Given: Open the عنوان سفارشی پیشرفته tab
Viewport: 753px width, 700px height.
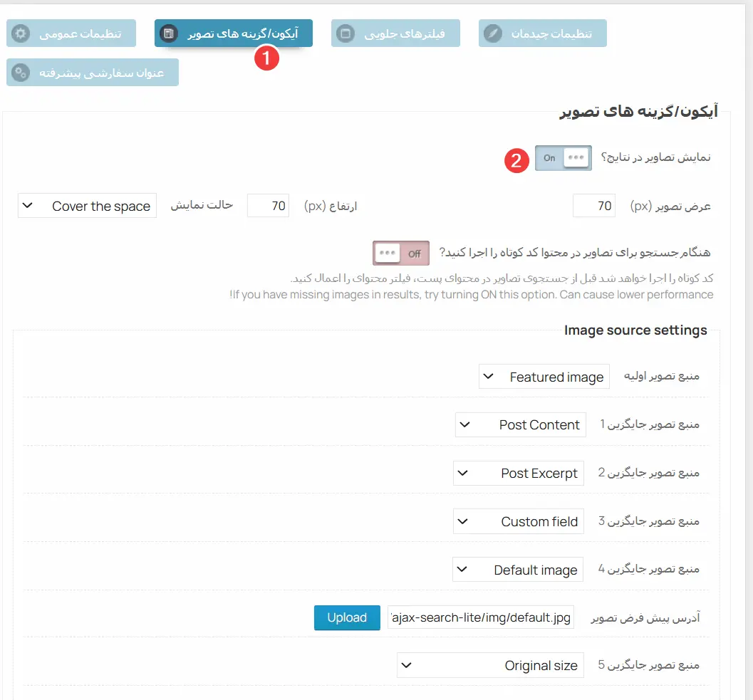Looking at the screenshot, I should pyautogui.click(x=93, y=73).
